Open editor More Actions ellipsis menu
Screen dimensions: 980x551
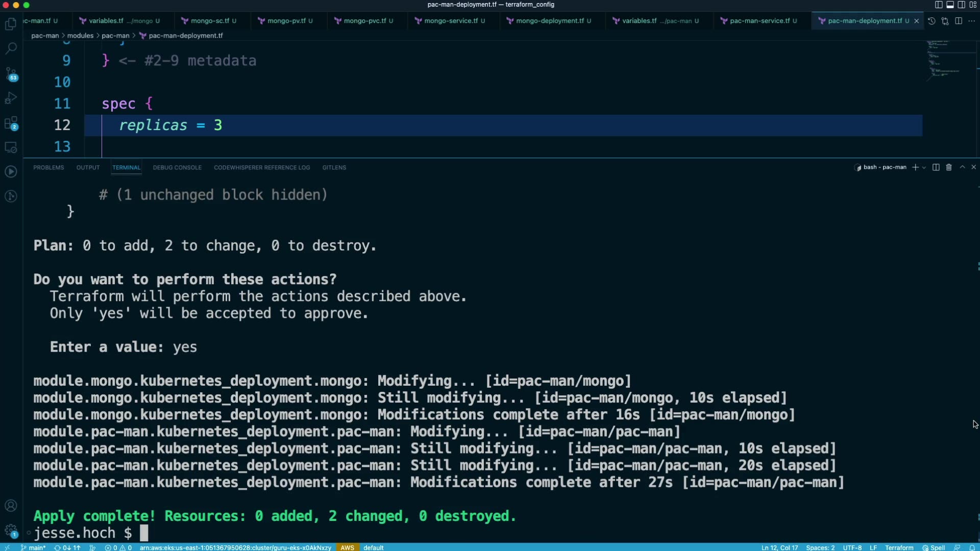[971, 21]
